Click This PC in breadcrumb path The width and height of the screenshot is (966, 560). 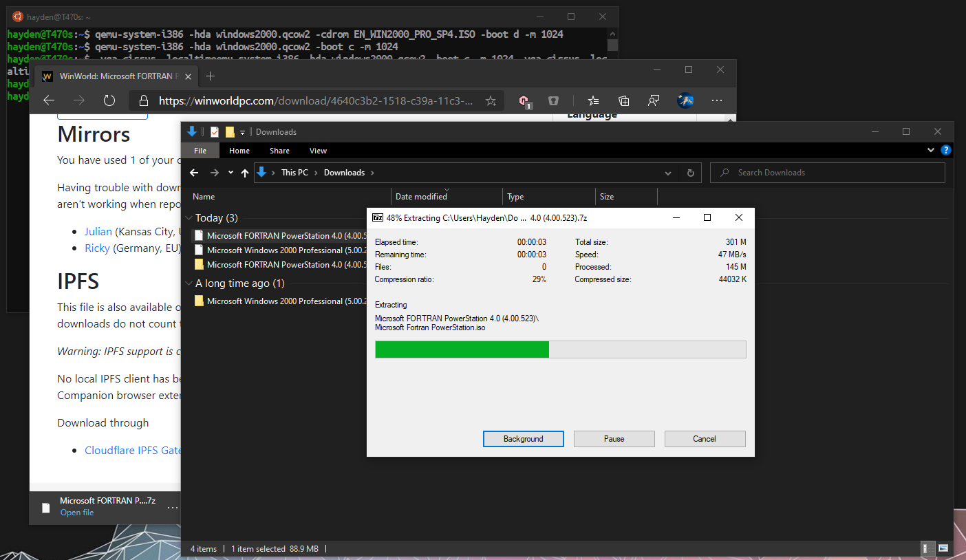click(294, 173)
